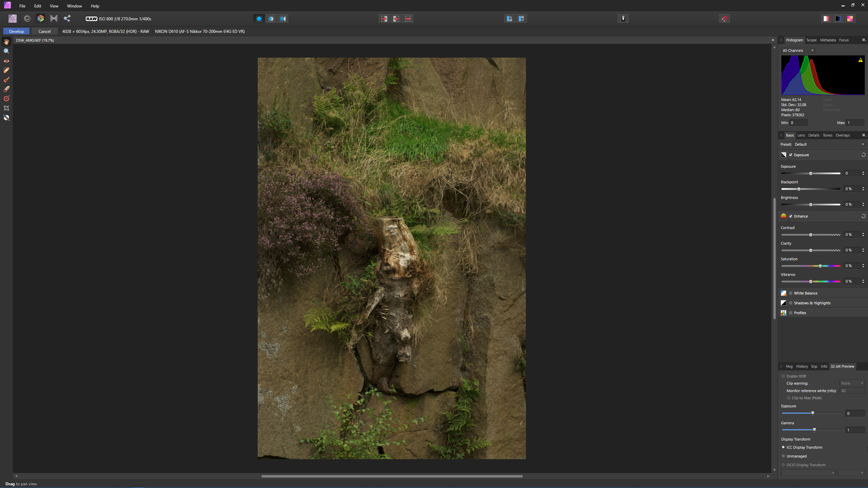
Task: Select the Unmanaged display transform
Action: (783, 456)
